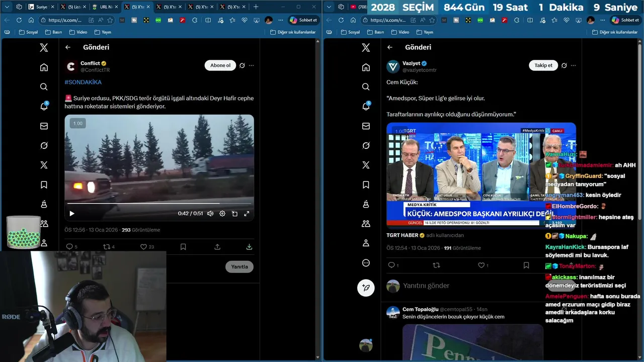Open the #SONDAKİKA hashtag link
Image resolution: width=644 pixels, height=362 pixels.
point(83,82)
